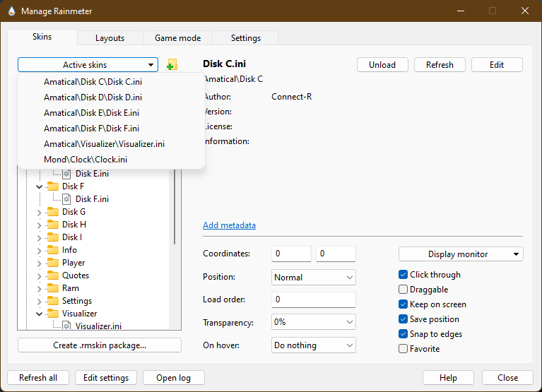
Task: Click the Load order input field
Action: pos(313,299)
